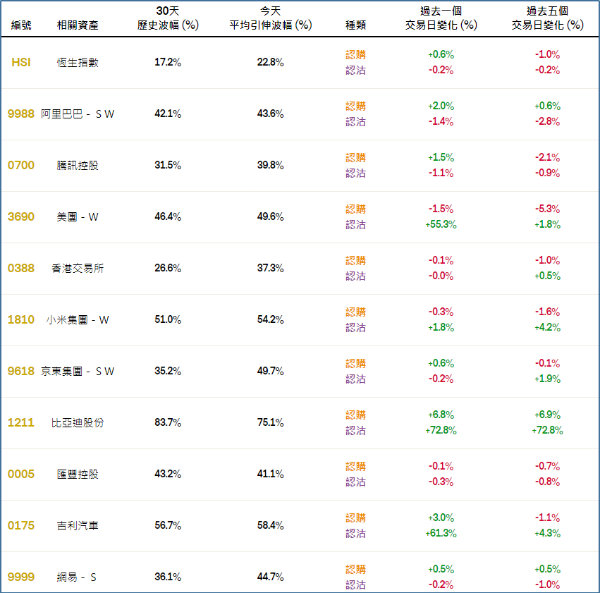Open stock code 3690
The width and height of the screenshot is (600, 593).
click(21, 217)
